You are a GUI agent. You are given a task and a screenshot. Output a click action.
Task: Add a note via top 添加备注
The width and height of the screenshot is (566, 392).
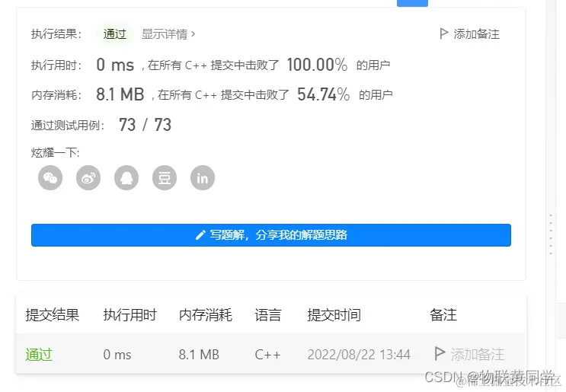click(476, 34)
